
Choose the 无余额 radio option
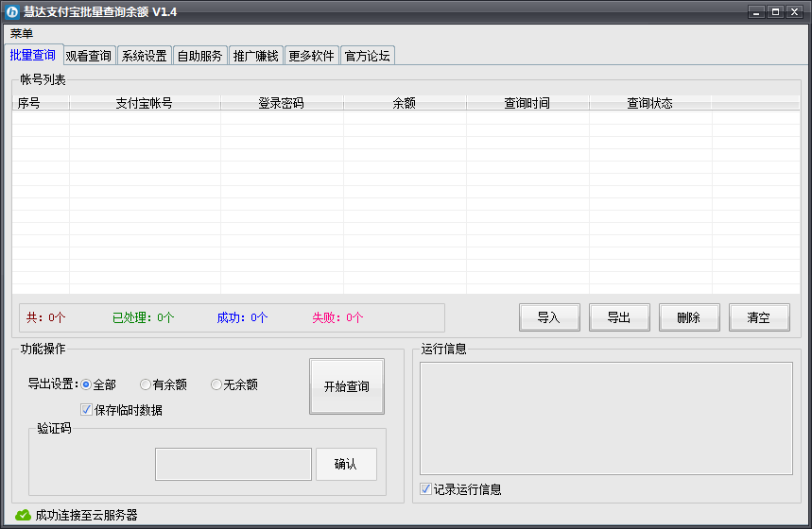tap(216, 384)
